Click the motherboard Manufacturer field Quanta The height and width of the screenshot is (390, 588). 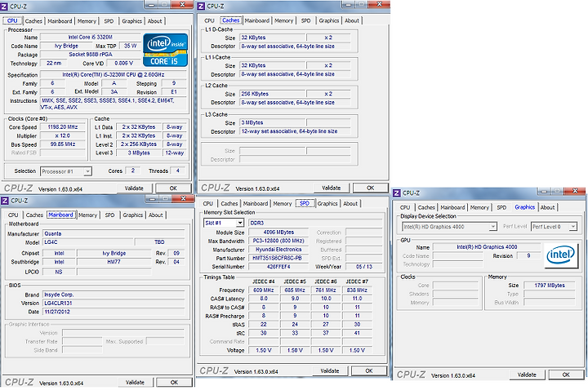[114, 233]
